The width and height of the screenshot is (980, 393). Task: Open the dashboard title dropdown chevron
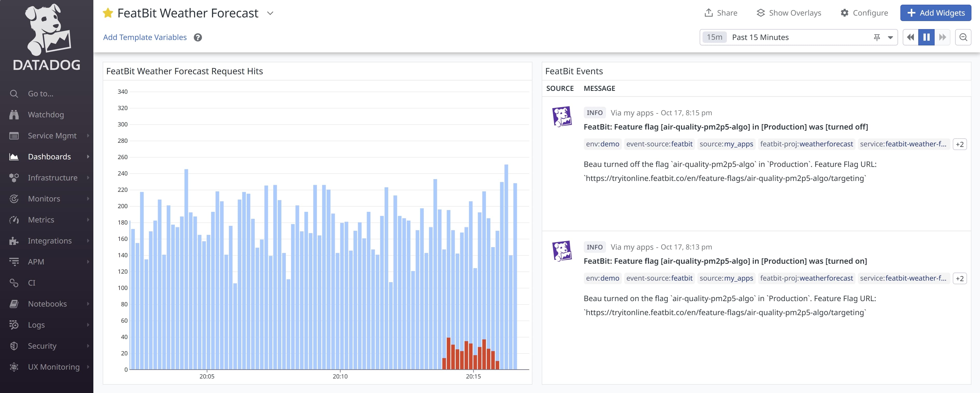point(270,13)
